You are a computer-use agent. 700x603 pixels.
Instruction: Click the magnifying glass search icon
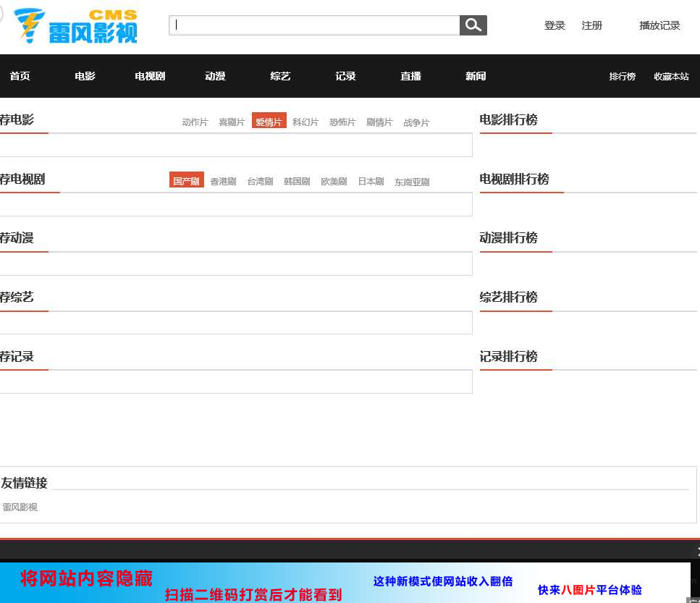pos(473,24)
